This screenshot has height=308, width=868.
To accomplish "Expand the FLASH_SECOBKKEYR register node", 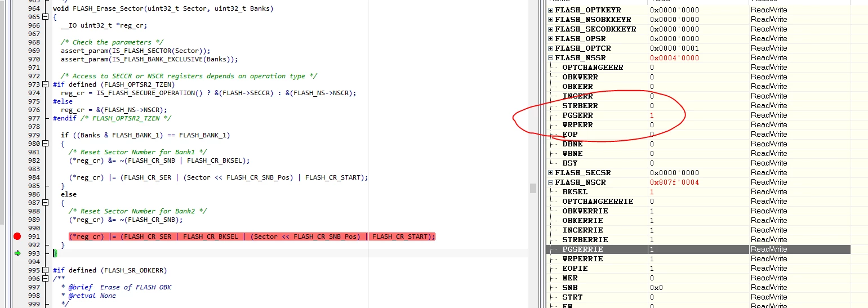I will click(x=551, y=29).
